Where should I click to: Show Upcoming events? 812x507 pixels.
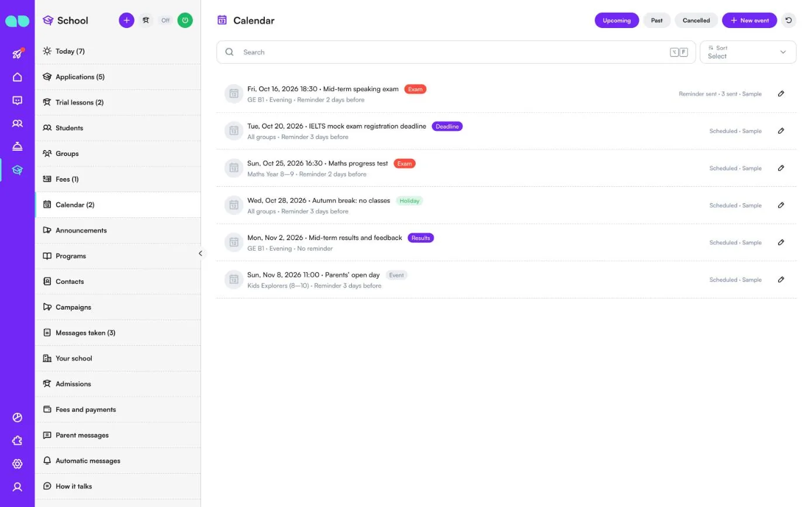pos(617,20)
